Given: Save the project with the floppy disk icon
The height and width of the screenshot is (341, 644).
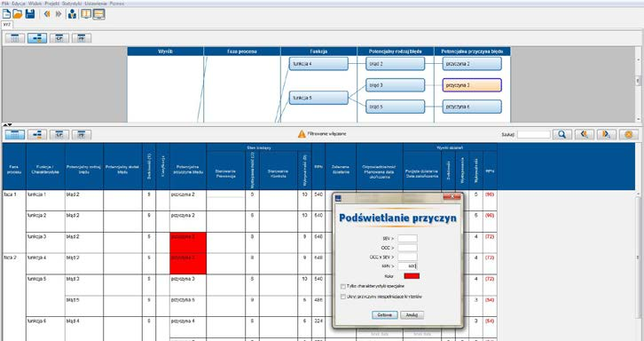Looking at the screenshot, I should 30,14.
